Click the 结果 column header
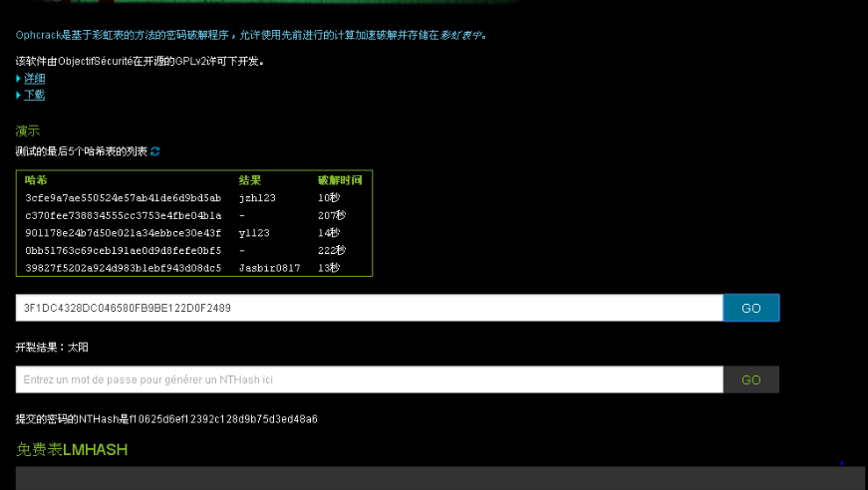Image resolution: width=868 pixels, height=490 pixels. click(250, 180)
